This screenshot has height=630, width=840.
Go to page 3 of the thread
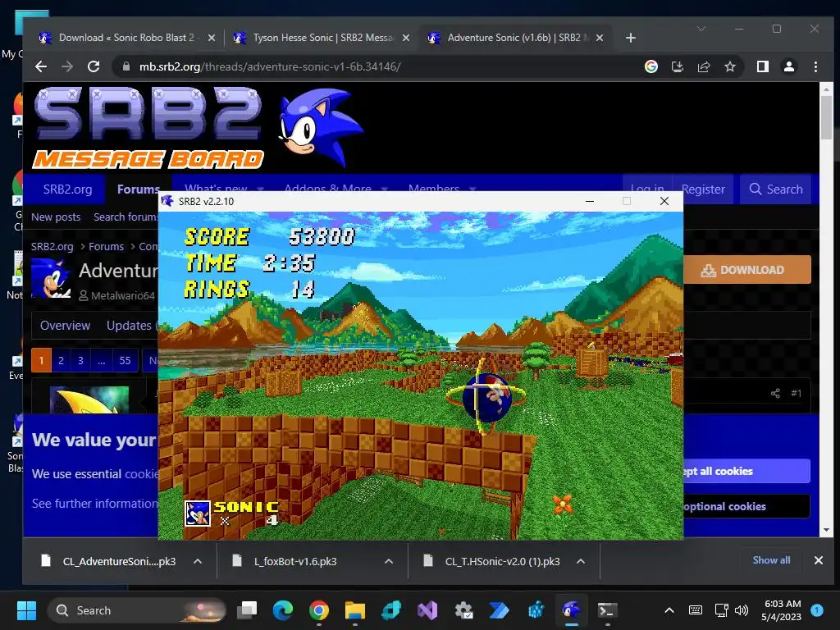(x=80, y=360)
